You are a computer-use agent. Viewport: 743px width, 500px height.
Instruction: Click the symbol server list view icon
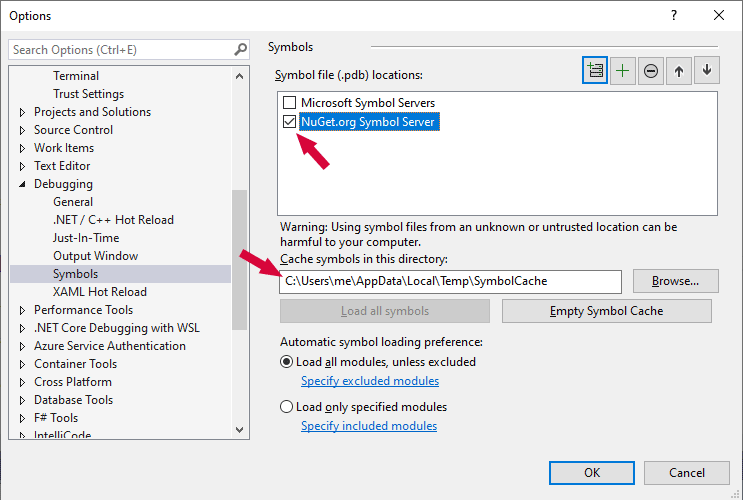tap(595, 70)
